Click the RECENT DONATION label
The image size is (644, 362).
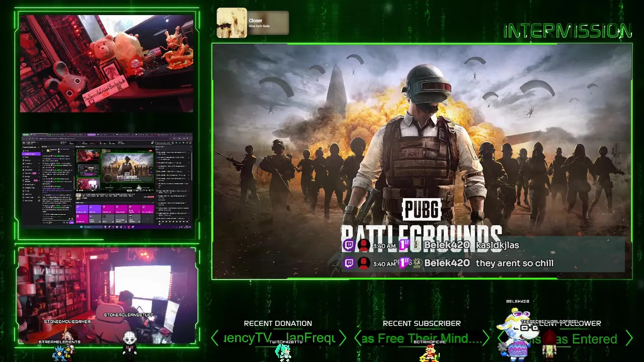coord(278,323)
